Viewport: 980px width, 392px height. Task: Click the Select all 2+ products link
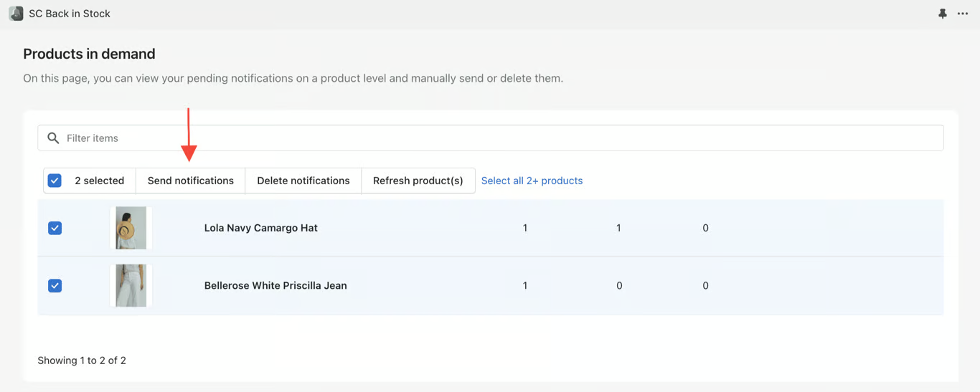pos(532,181)
